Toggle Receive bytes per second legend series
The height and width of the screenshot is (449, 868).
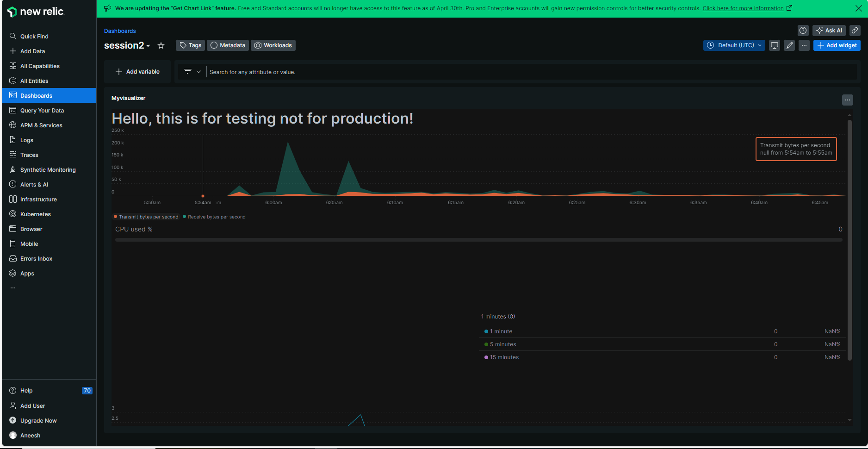(x=216, y=217)
